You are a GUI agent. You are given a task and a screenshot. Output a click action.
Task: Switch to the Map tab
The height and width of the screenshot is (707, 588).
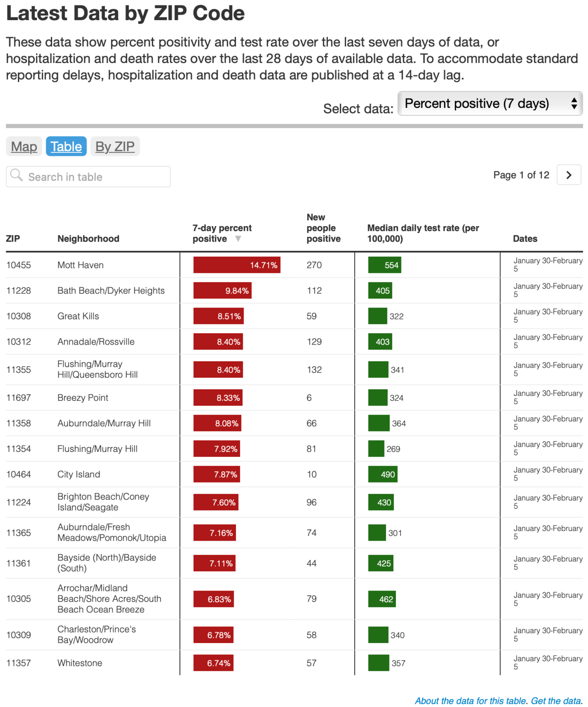24,146
